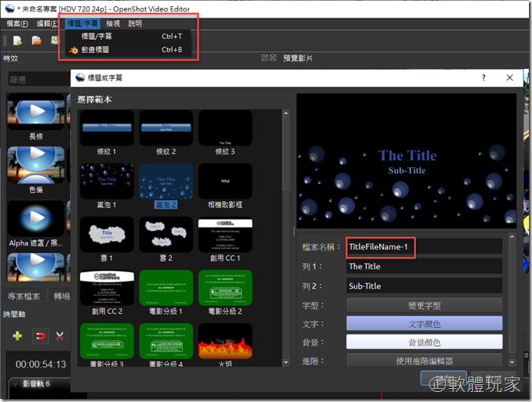532x402 pixels.
Task: Click the Open Project folder icon
Action: point(36,41)
